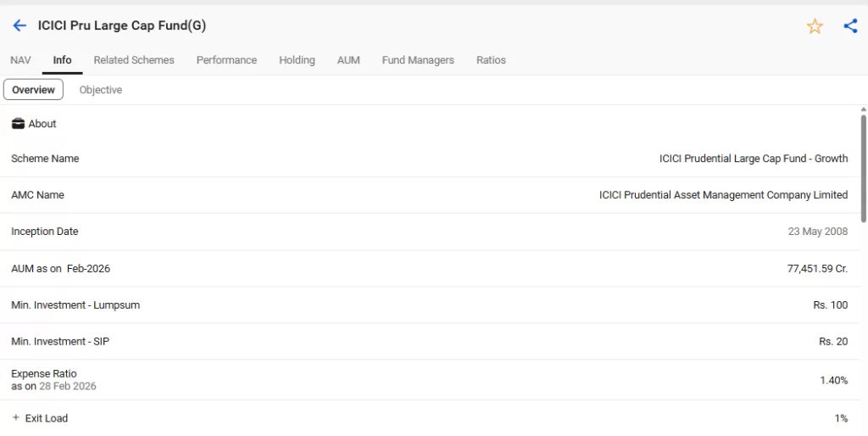Select the Info tab
Screen dimensions: 868x436
[x=62, y=60]
